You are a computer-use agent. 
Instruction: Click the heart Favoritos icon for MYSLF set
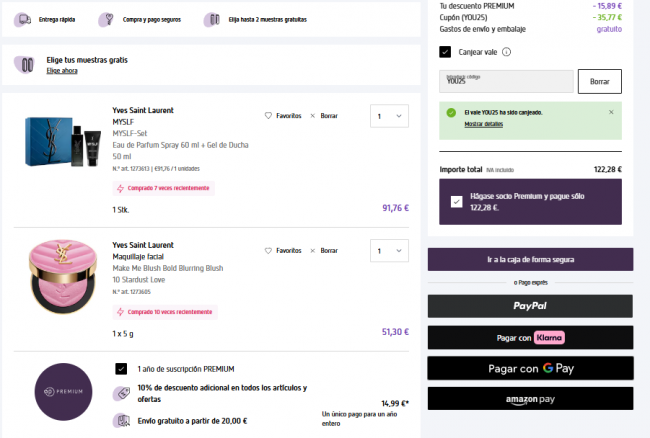[268, 116]
